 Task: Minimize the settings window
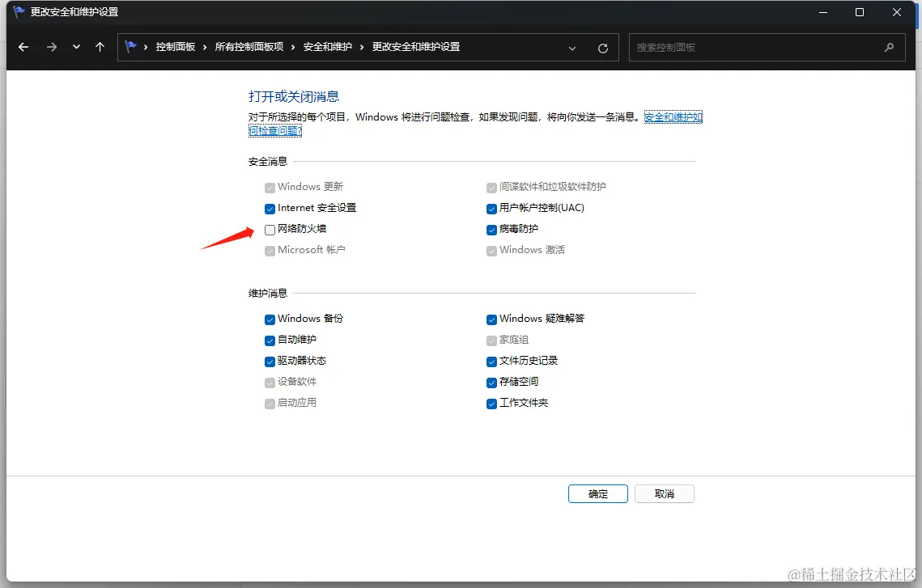(x=823, y=12)
